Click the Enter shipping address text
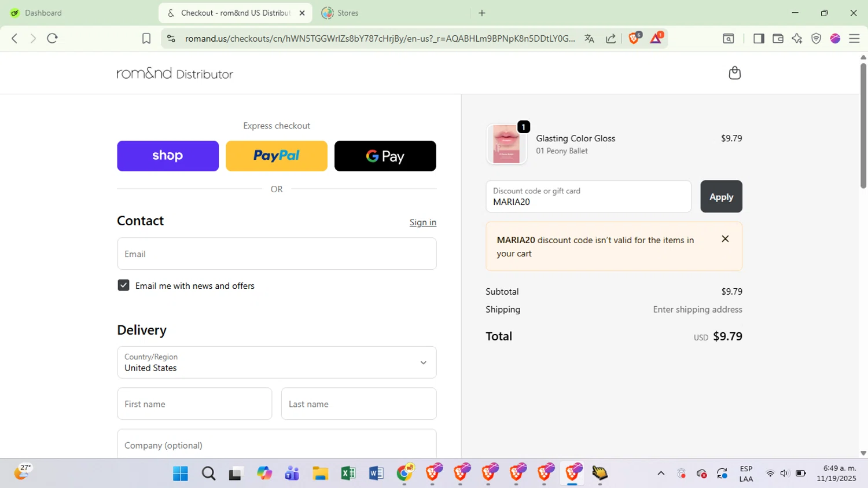Image resolution: width=868 pixels, height=488 pixels. 698,310
